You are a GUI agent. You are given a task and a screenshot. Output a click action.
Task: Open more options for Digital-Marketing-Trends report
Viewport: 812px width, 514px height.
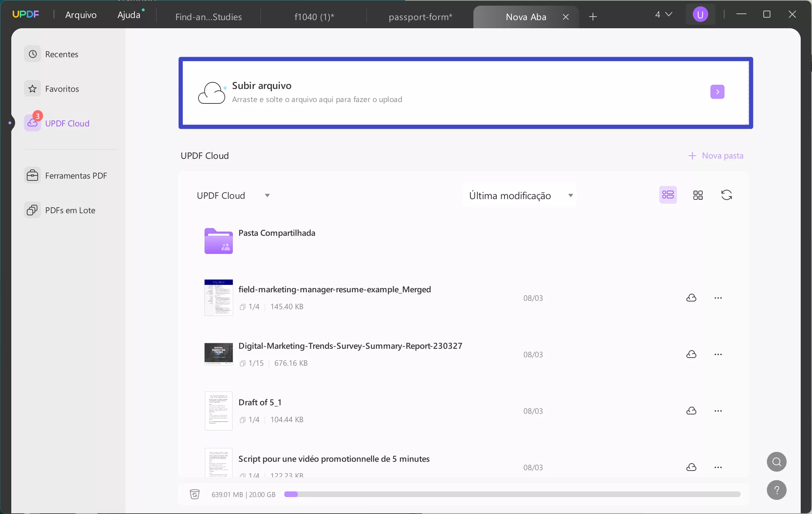(x=718, y=354)
